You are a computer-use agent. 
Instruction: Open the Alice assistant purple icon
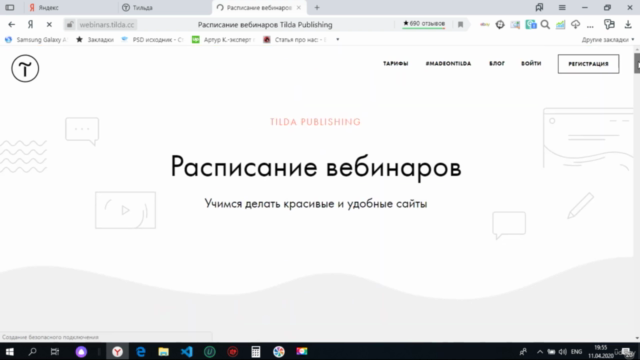(x=81, y=351)
